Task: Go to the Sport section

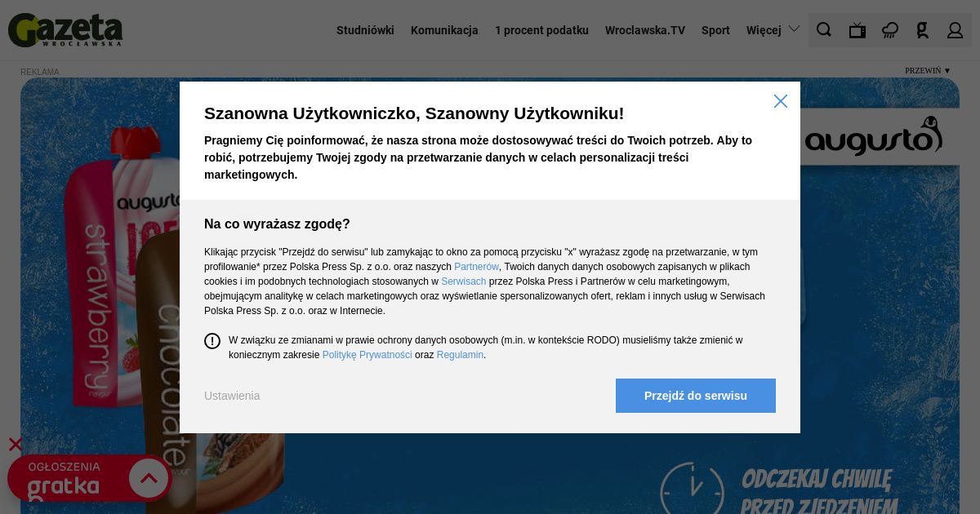Action: (715, 30)
